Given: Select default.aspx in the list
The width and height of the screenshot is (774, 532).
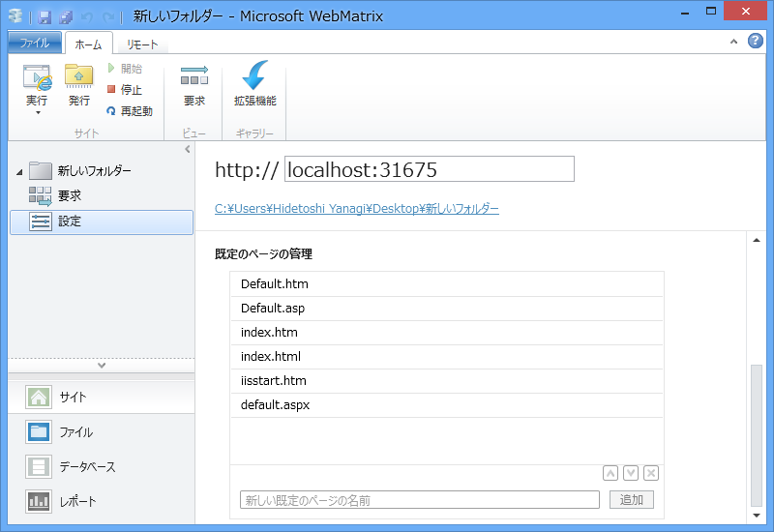Looking at the screenshot, I should click(x=447, y=405).
